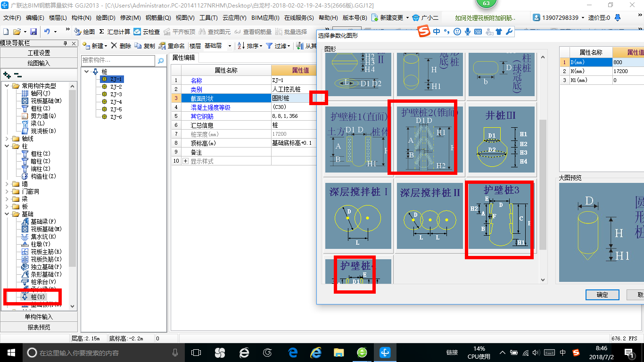
Task: Select 条形基础(T) in tree
Action: pos(41,274)
